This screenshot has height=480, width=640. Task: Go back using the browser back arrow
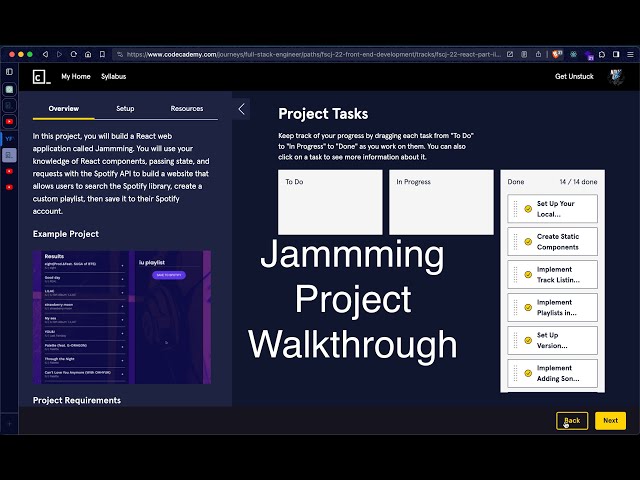(45, 54)
